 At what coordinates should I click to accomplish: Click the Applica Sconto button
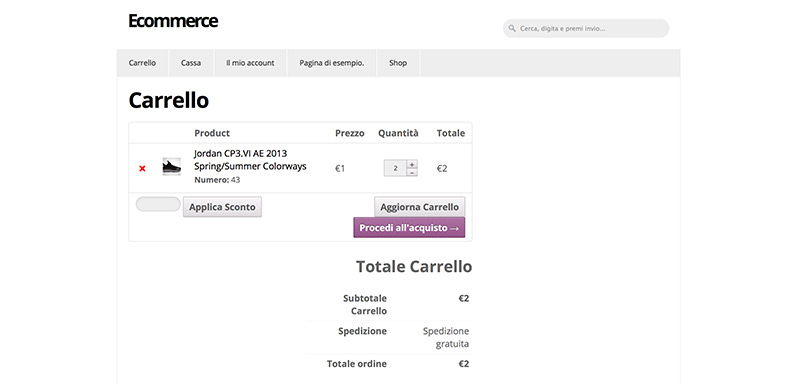[x=222, y=207]
